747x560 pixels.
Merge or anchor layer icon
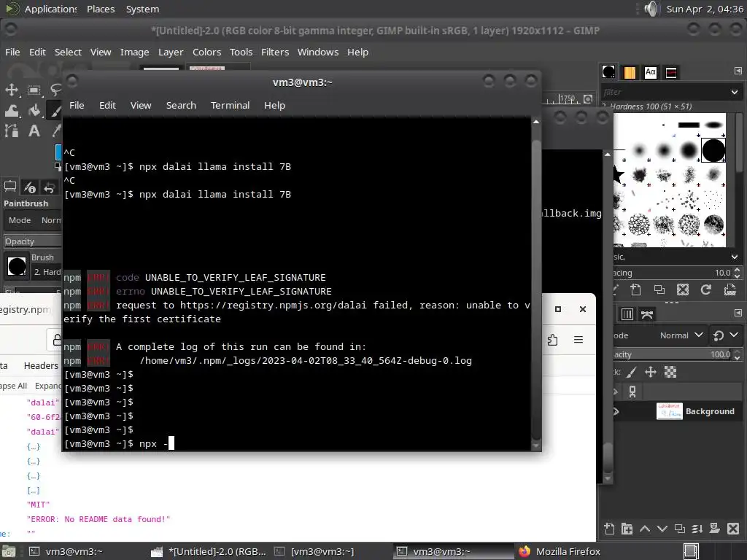(x=697, y=529)
